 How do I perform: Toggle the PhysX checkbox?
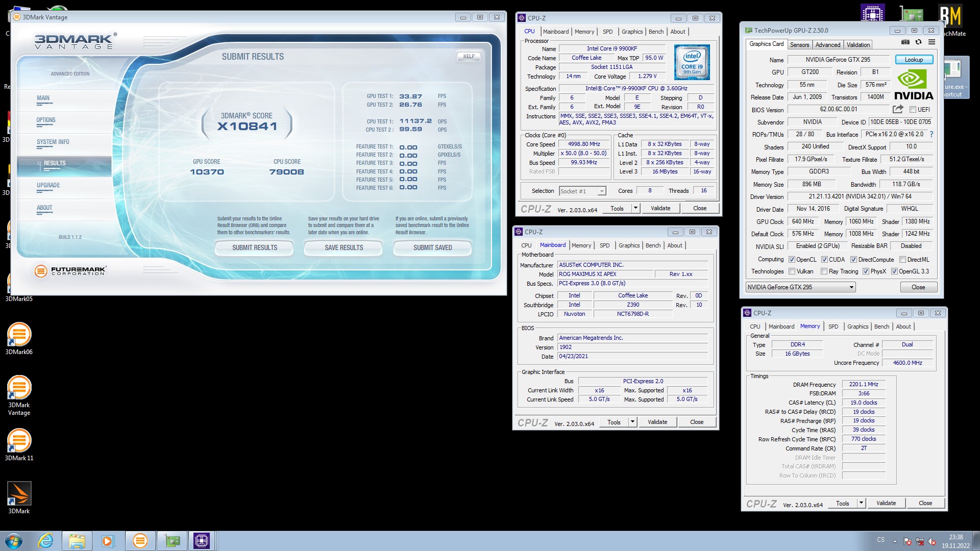(x=866, y=271)
